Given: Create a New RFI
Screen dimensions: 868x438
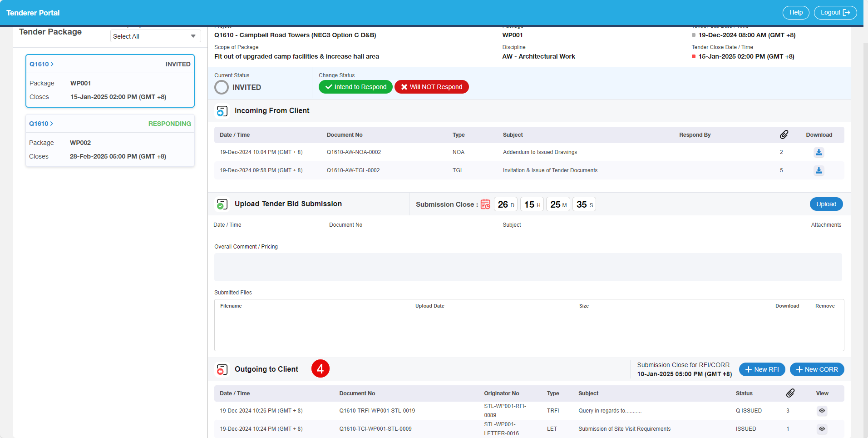Looking at the screenshot, I should [x=762, y=369].
